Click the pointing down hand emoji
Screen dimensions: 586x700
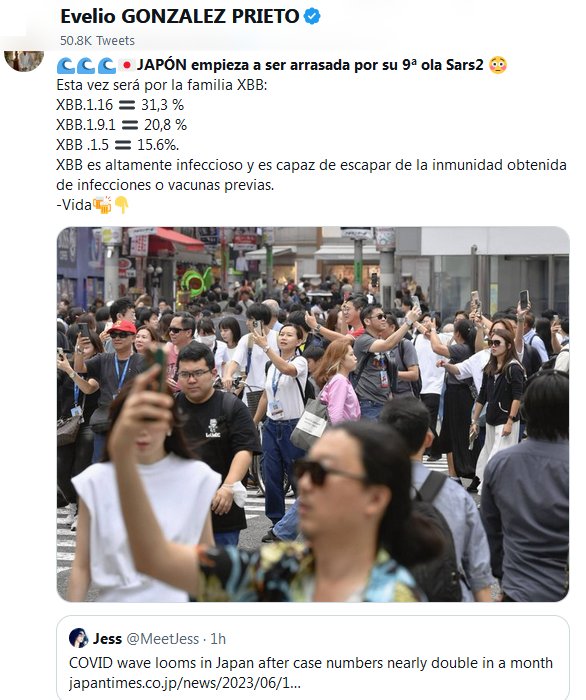pos(121,205)
